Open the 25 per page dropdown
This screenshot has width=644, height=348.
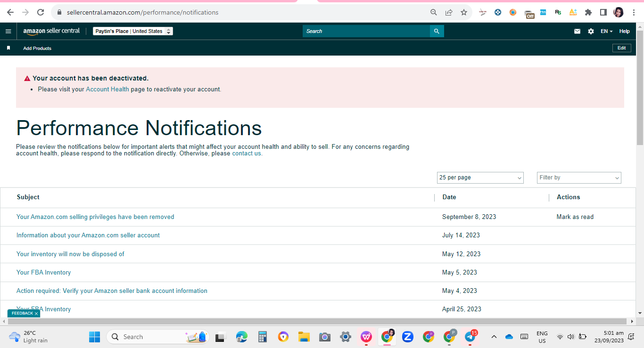click(480, 178)
